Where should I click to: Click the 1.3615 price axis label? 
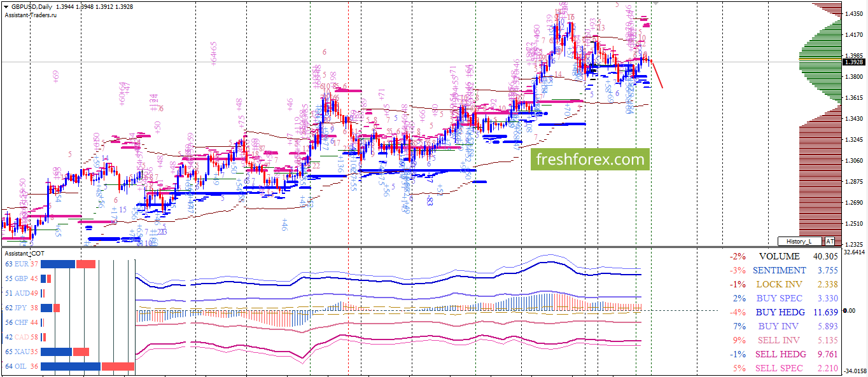(854, 97)
